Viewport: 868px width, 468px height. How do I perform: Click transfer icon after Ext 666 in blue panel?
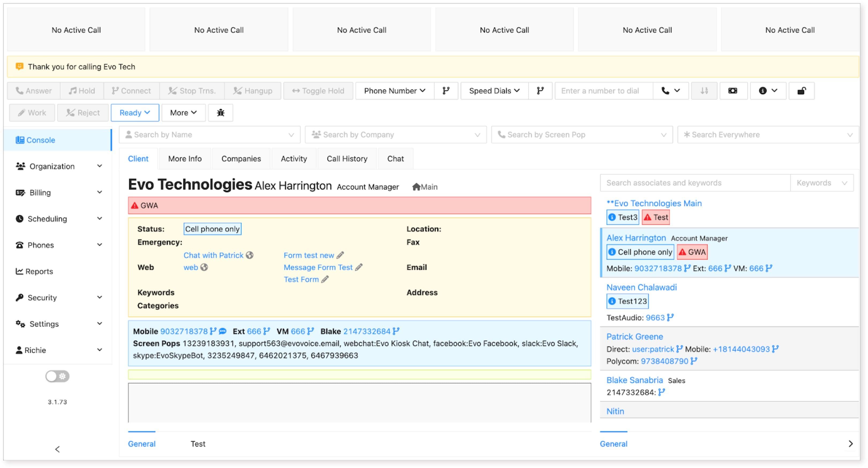(x=266, y=331)
